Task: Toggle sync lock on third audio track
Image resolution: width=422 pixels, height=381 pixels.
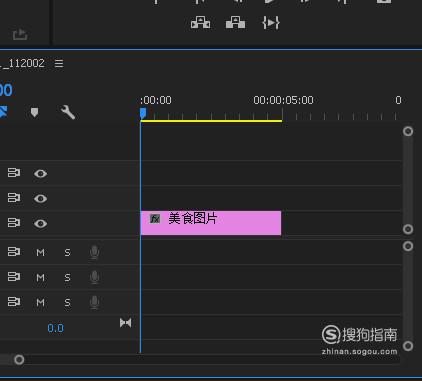Action: point(14,302)
